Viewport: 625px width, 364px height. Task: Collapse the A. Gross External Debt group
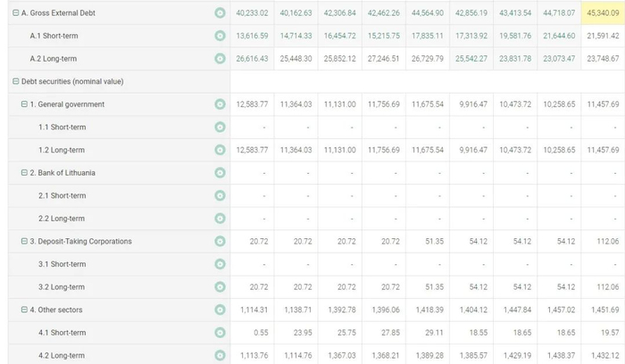16,13
